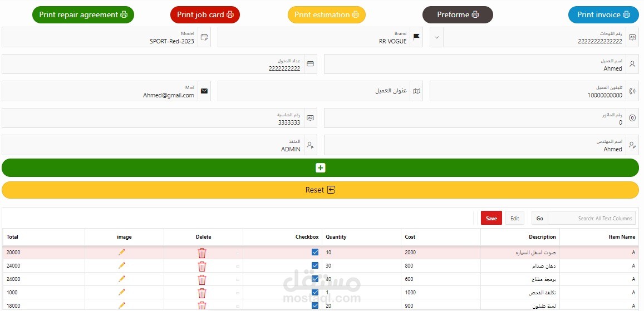The height and width of the screenshot is (311, 644).
Task: Uncheck the checkbox in quantity 10 row
Action: click(315, 252)
